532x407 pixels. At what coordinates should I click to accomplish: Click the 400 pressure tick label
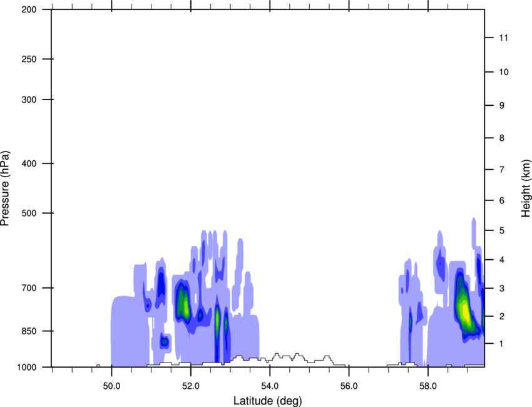[29, 163]
